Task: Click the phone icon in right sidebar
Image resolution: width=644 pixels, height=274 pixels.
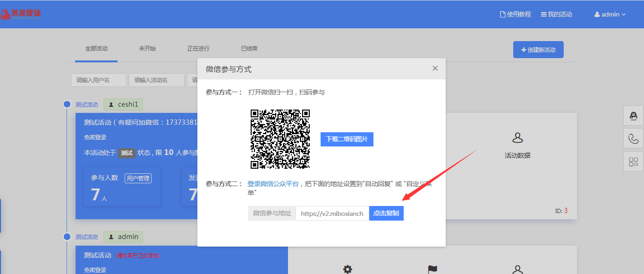Action: [x=633, y=139]
